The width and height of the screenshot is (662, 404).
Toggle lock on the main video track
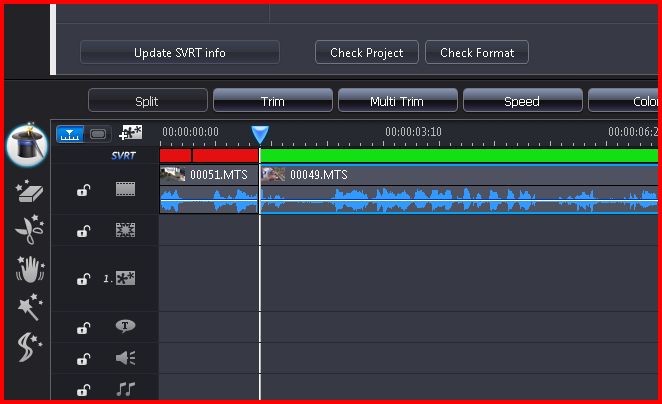[83, 190]
